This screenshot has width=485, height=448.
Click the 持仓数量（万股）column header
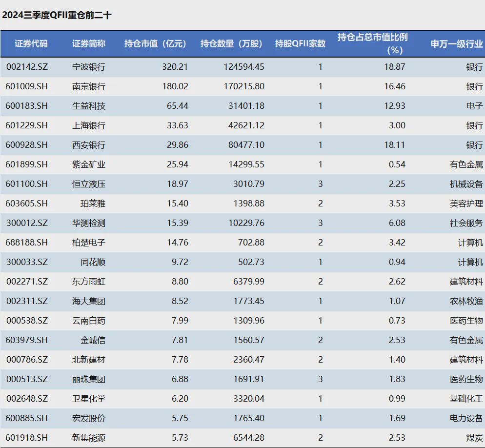coord(231,43)
